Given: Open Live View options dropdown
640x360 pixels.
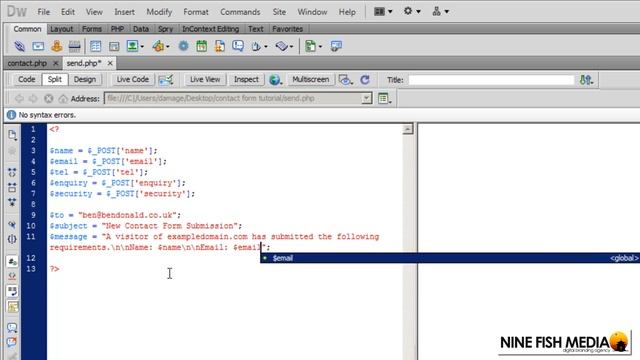Looking at the screenshot, I should point(383,98).
